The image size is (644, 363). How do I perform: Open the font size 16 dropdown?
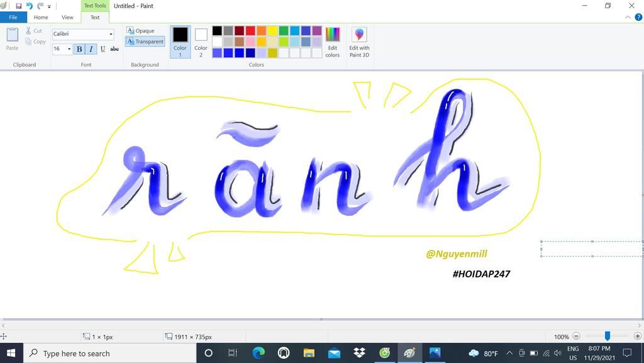click(69, 49)
